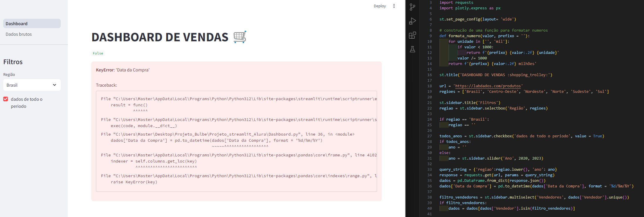Click the 'Traceback:' label
644x217 pixels.
(107, 85)
